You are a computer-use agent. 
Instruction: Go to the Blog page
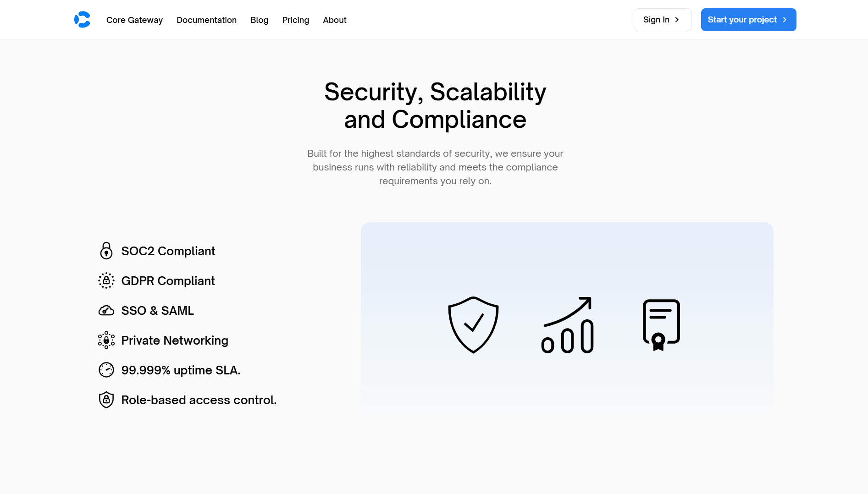pyautogui.click(x=260, y=20)
